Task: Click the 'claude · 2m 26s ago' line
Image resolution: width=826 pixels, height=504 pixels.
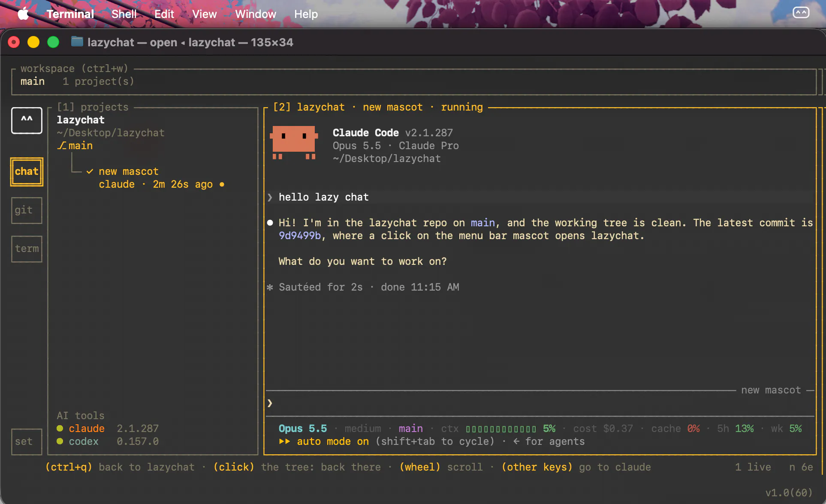Action: (156, 184)
